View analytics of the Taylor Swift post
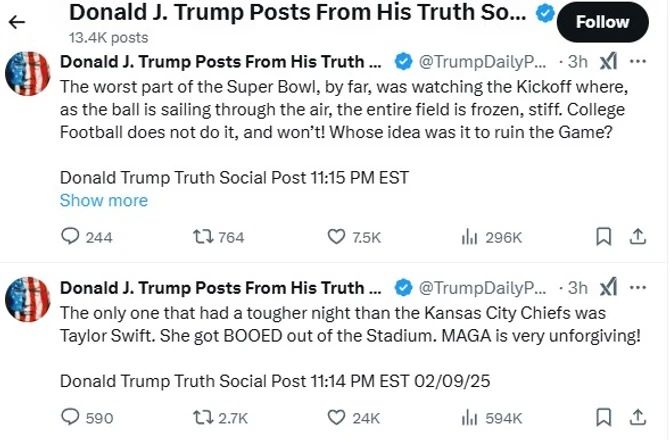The width and height of the screenshot is (670, 440). (x=469, y=417)
